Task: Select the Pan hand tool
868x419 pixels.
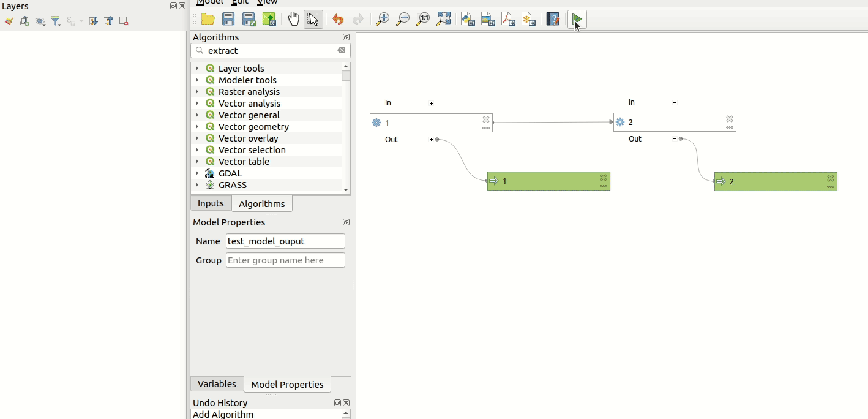Action: [294, 20]
